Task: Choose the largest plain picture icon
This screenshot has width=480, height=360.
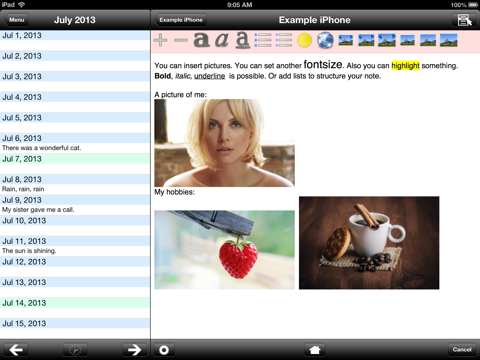Action: pyautogui.click(x=449, y=40)
